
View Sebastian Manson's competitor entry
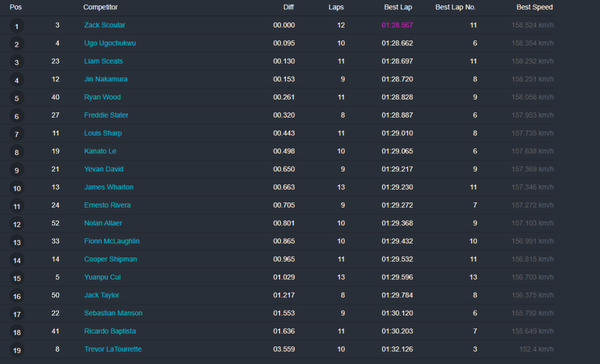tap(113, 313)
